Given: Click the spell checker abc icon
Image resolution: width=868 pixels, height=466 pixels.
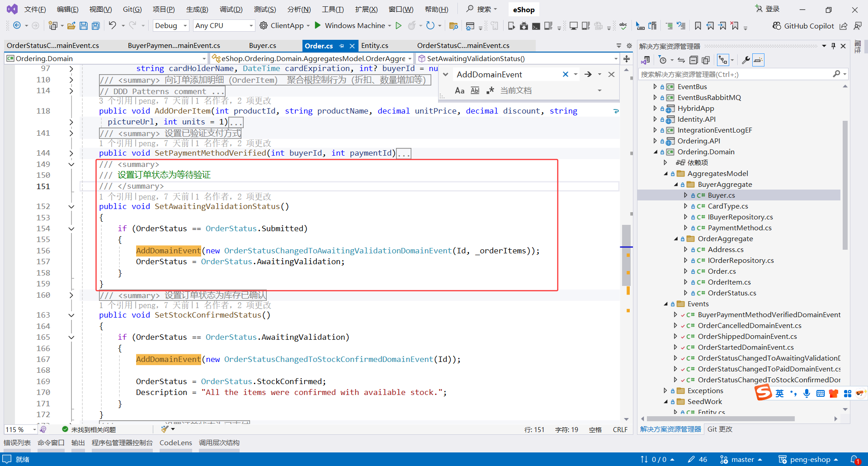Looking at the screenshot, I should click(x=623, y=26).
